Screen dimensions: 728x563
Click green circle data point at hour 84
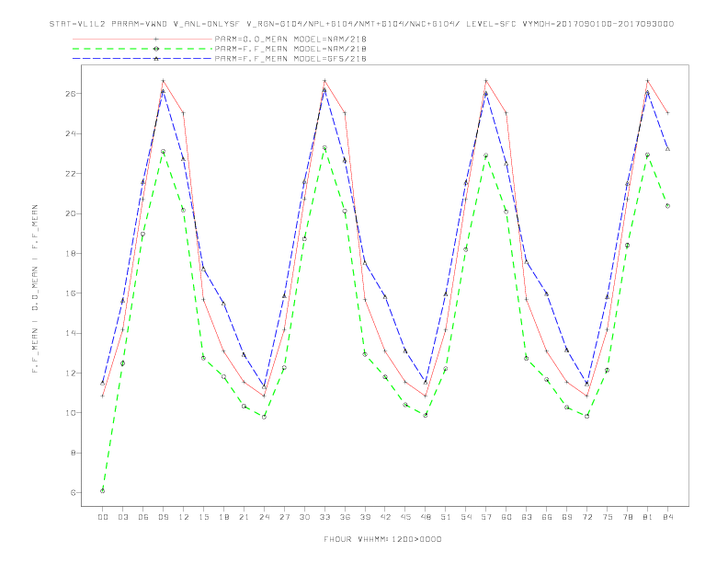pyautogui.click(x=668, y=206)
